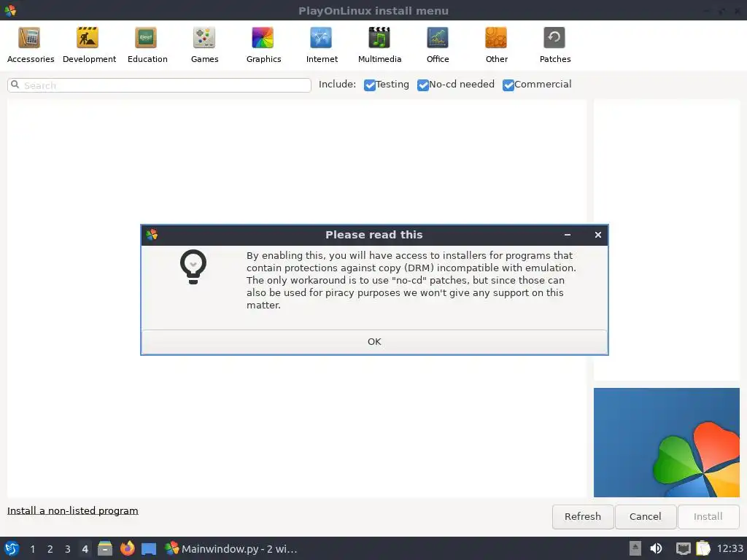The width and height of the screenshot is (747, 560).
Task: Open the Multimedia category
Action: click(379, 45)
